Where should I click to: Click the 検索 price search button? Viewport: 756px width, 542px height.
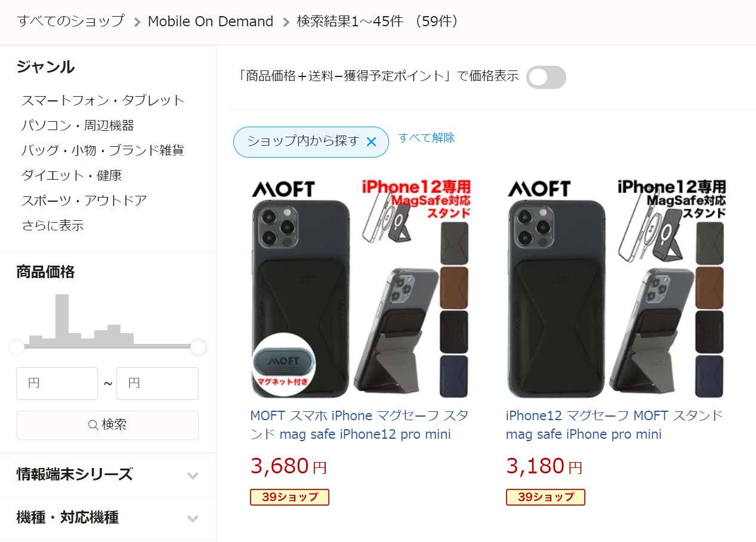pos(107,425)
